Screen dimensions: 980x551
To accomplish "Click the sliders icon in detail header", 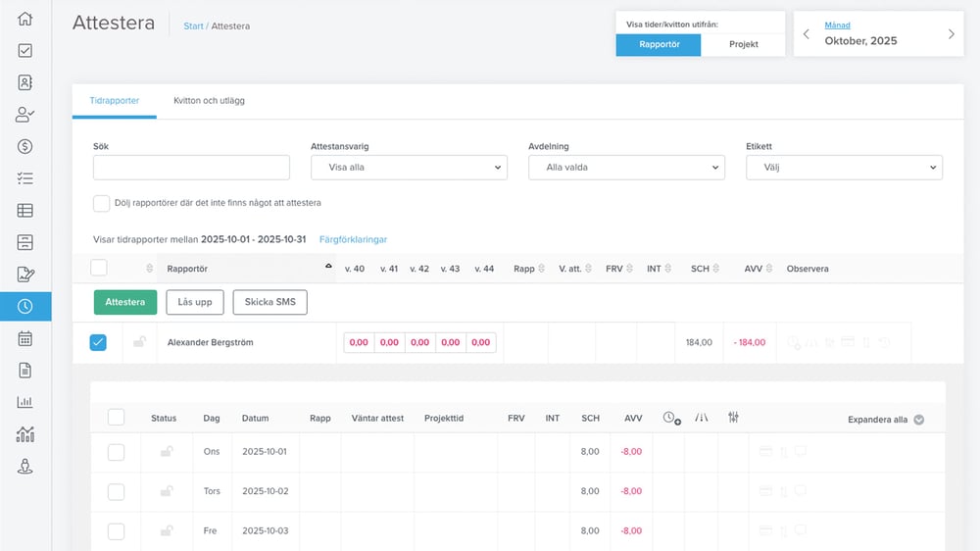I will pyautogui.click(x=733, y=418).
